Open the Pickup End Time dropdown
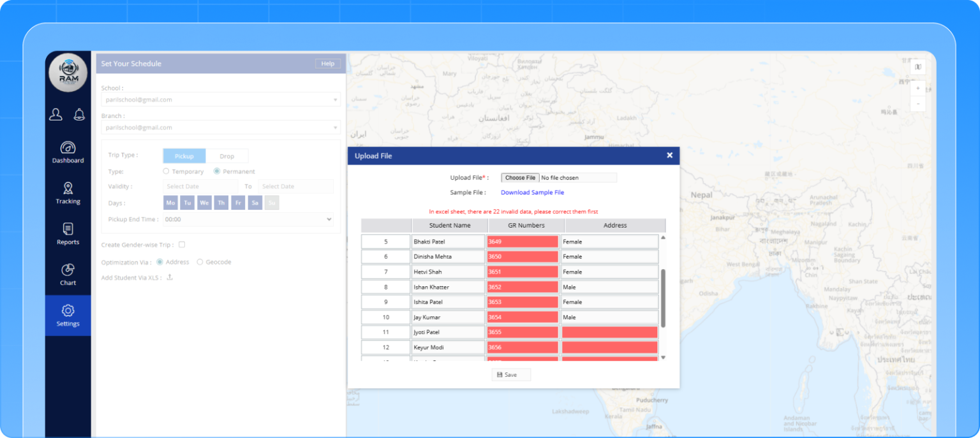This screenshot has height=438, width=980. click(x=248, y=219)
